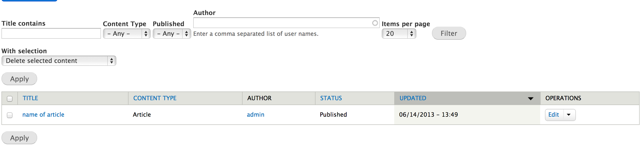This screenshot has width=644, height=152.
Task: Sort the table by TITLE column
Action: click(30, 98)
